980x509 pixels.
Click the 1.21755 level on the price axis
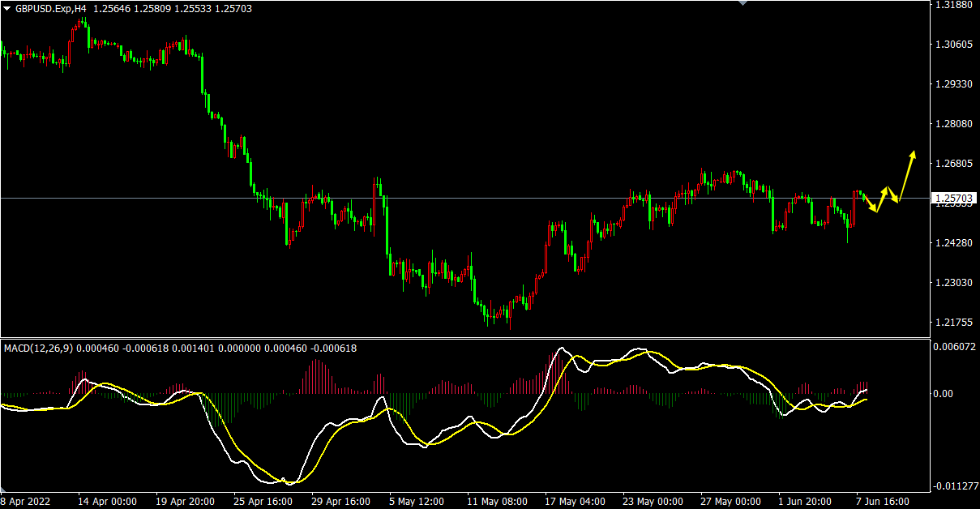pos(954,323)
